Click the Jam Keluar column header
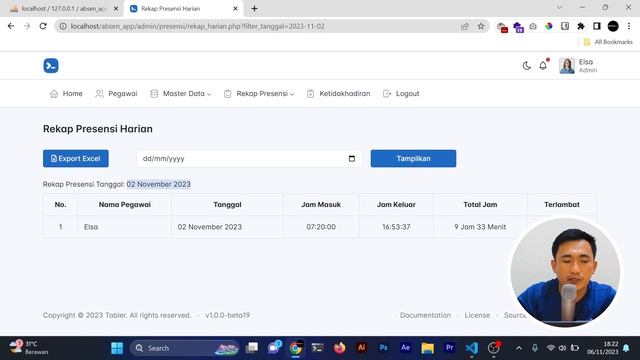This screenshot has height=360, width=640. 396,204
